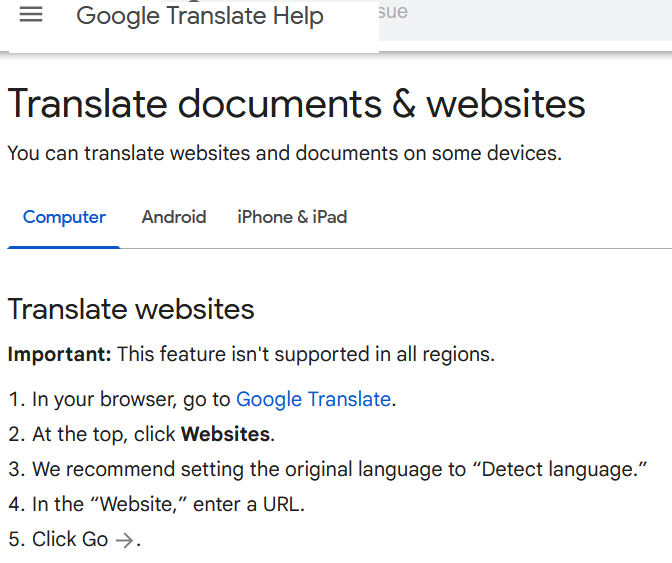Select the Computer tab
Screen dimensions: 672x563
pos(64,217)
